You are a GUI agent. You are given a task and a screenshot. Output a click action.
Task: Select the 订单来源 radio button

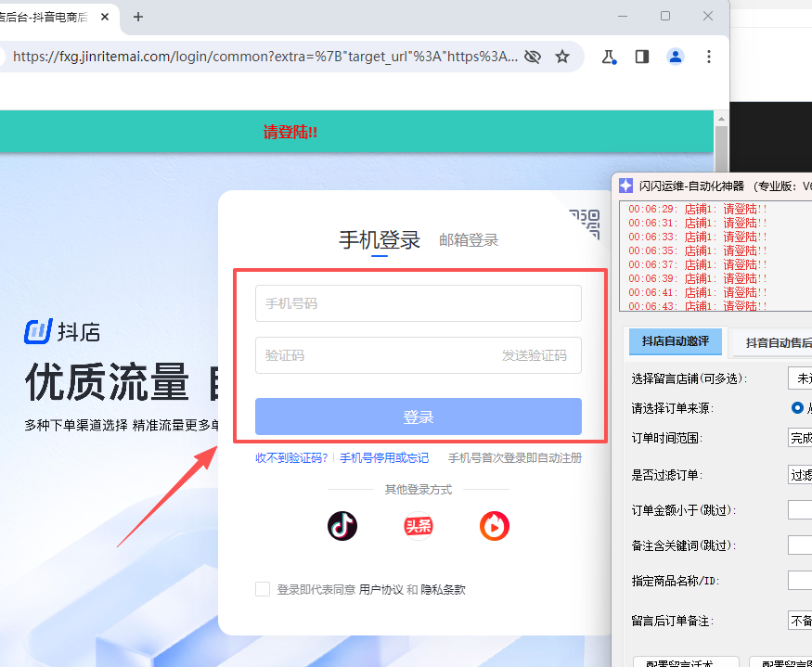pyautogui.click(x=796, y=407)
